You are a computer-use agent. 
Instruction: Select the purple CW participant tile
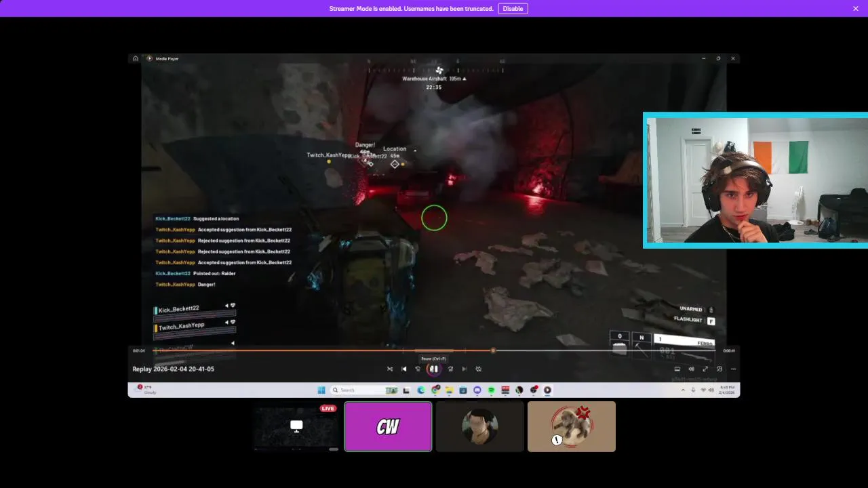click(388, 426)
